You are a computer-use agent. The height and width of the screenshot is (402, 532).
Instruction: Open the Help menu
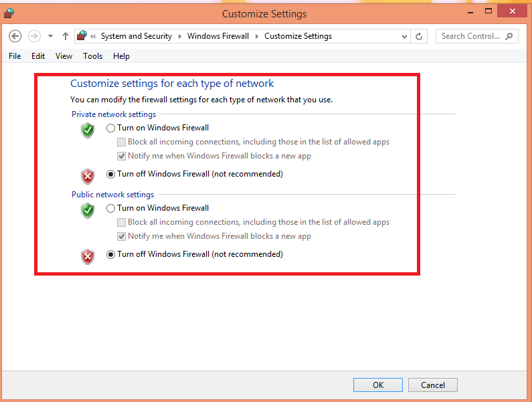(x=122, y=56)
